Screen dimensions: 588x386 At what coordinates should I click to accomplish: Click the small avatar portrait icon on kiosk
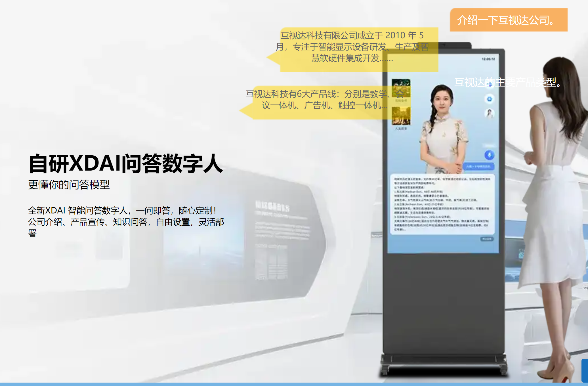(489, 113)
